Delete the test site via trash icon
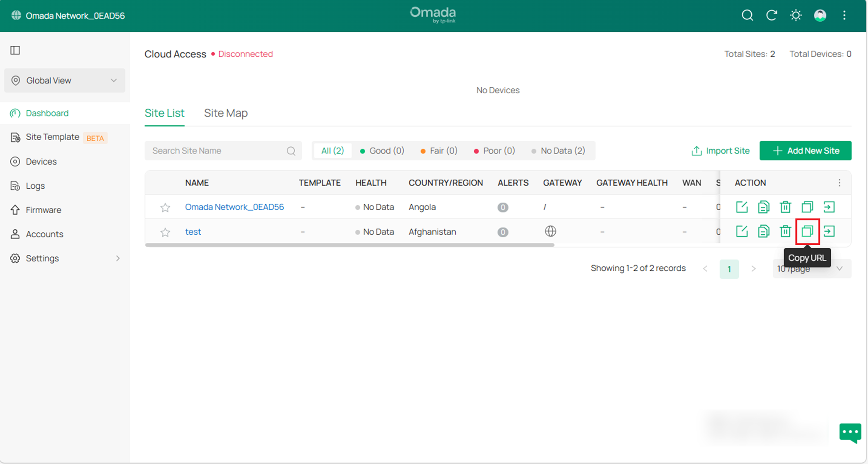868x464 pixels. point(785,232)
